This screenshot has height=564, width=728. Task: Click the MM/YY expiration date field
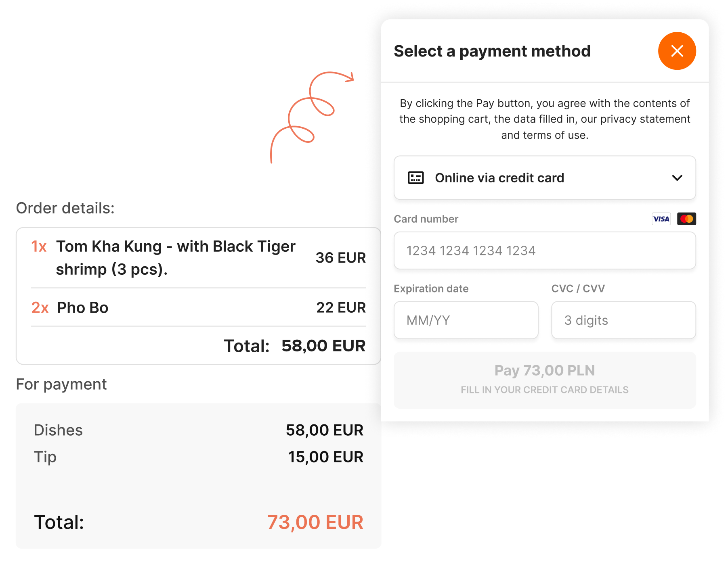pos(466,320)
